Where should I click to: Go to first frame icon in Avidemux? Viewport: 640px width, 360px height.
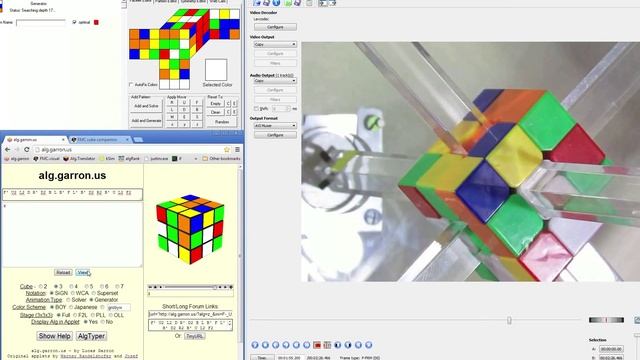click(x=358, y=345)
